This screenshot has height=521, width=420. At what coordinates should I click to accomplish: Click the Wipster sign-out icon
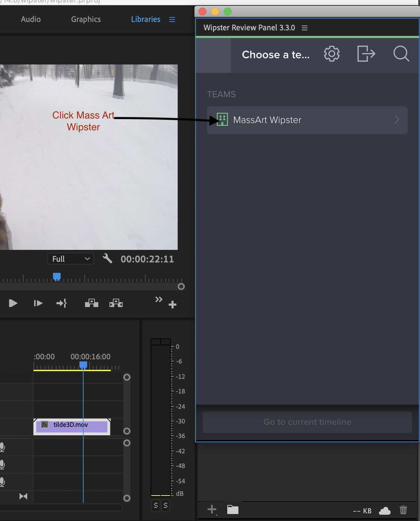(x=366, y=54)
